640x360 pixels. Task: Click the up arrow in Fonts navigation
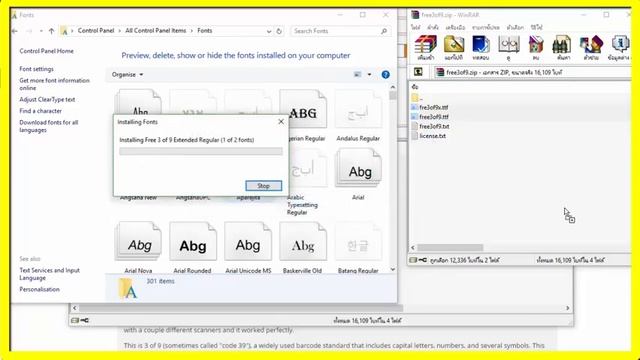tap(51, 31)
